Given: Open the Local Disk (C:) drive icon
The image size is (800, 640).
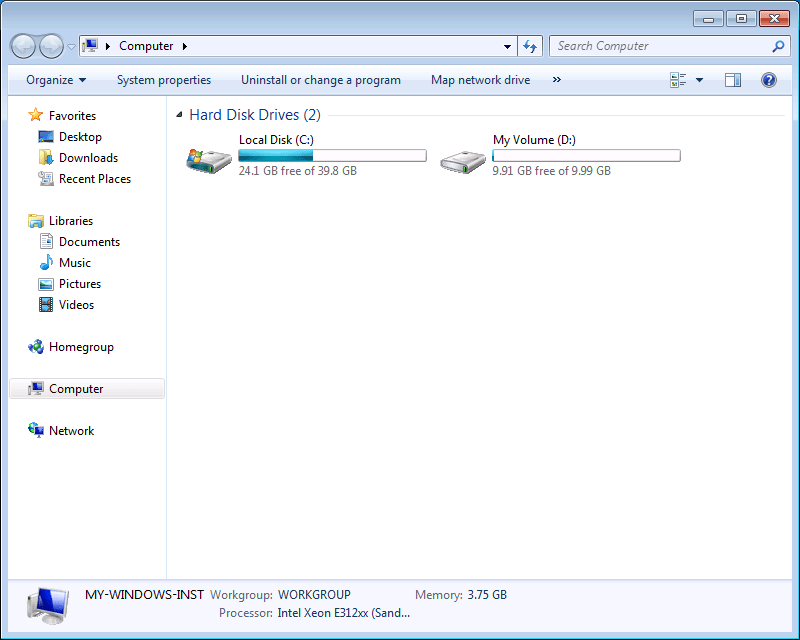Looking at the screenshot, I should point(209,159).
